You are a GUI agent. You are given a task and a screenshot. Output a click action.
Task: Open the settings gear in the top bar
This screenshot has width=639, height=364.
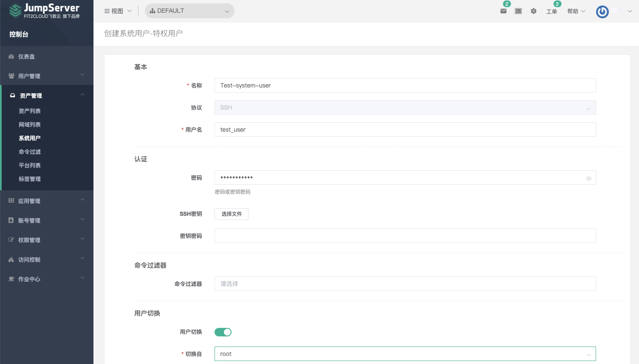coord(534,11)
